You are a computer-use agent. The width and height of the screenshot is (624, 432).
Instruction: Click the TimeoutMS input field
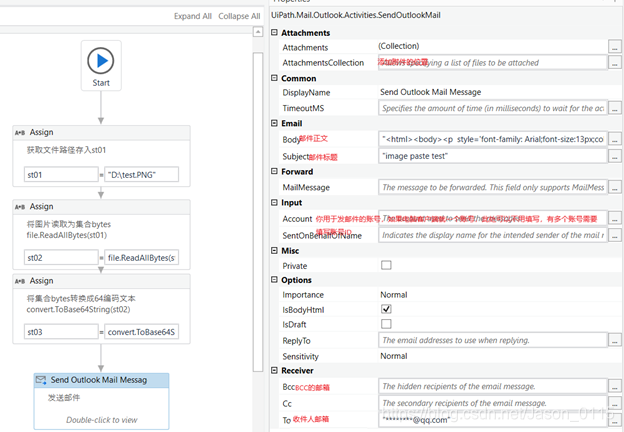click(493, 108)
